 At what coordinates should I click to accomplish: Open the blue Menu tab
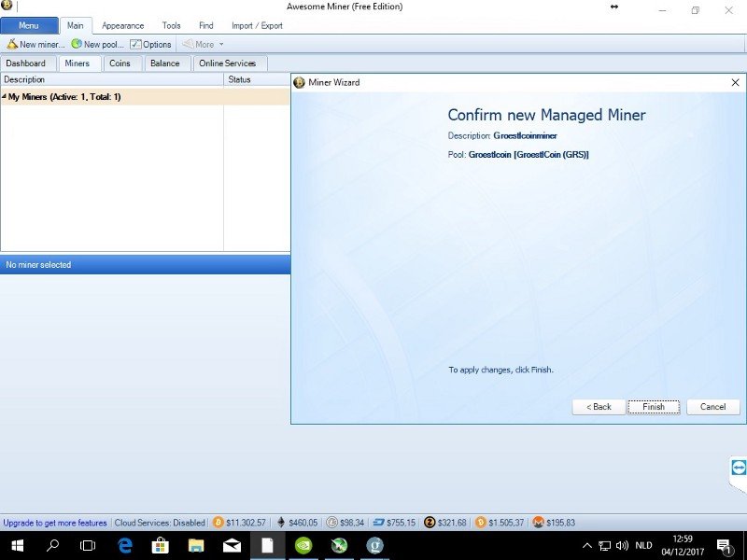click(29, 26)
